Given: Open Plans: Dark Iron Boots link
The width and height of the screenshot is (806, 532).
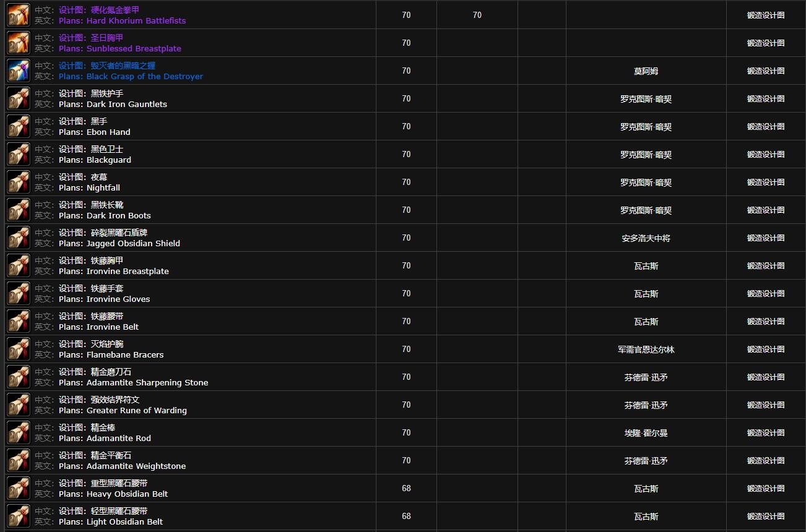Looking at the screenshot, I should [x=105, y=215].
